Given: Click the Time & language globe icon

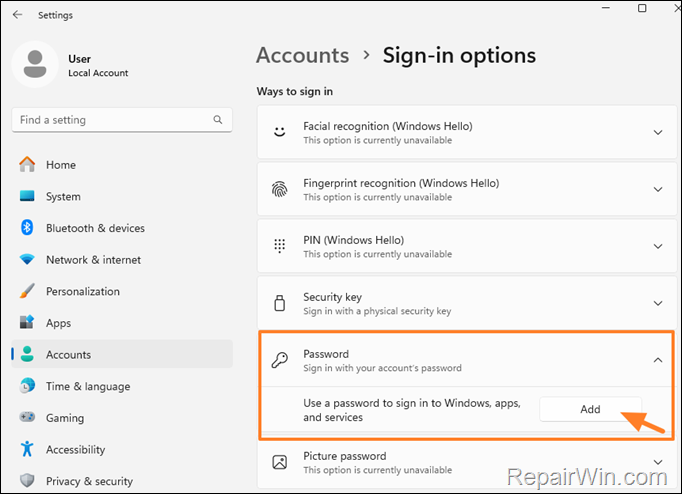Looking at the screenshot, I should click(27, 386).
